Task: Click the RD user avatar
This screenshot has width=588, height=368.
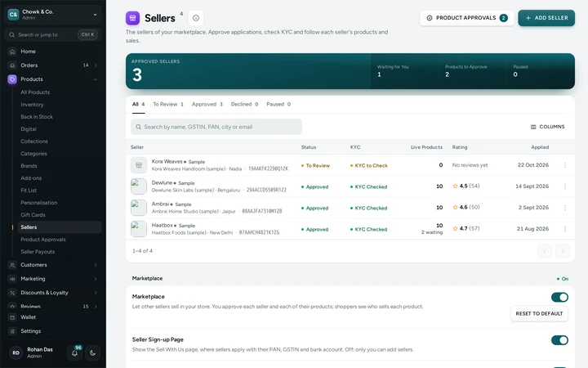Action: [x=16, y=353]
